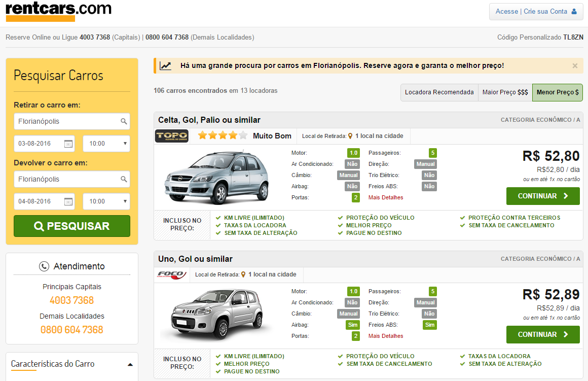The image size is (588, 381).
Task: Click the Acesse login link
Action: tap(506, 12)
